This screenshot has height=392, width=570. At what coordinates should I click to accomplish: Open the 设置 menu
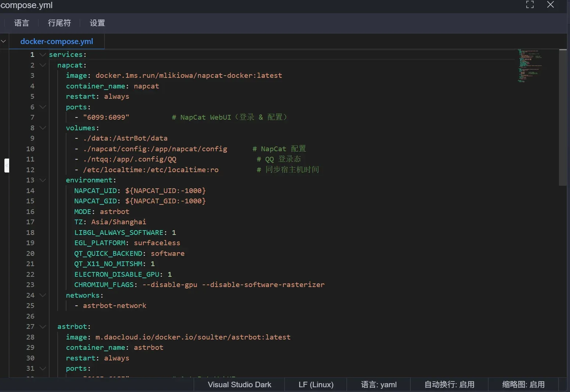click(x=97, y=23)
